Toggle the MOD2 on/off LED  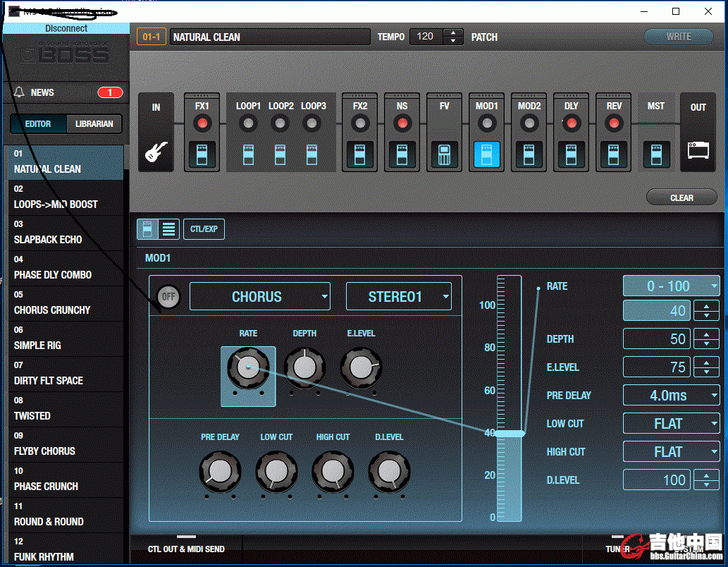tap(529, 123)
